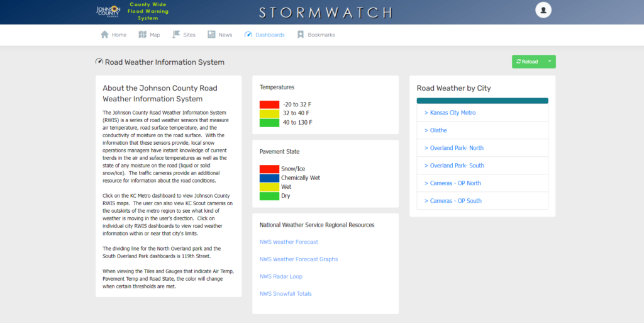This screenshot has width=644, height=323.
Task: Go to the News menu item
Action: tap(225, 35)
